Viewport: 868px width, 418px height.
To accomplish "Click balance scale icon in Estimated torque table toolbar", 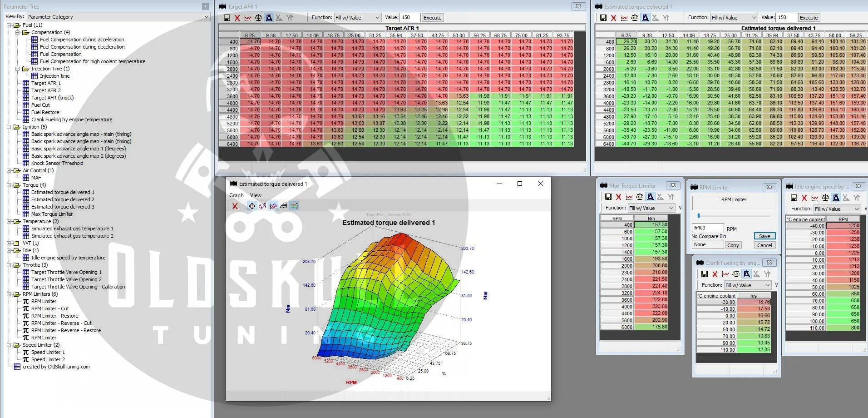I will point(634,18).
